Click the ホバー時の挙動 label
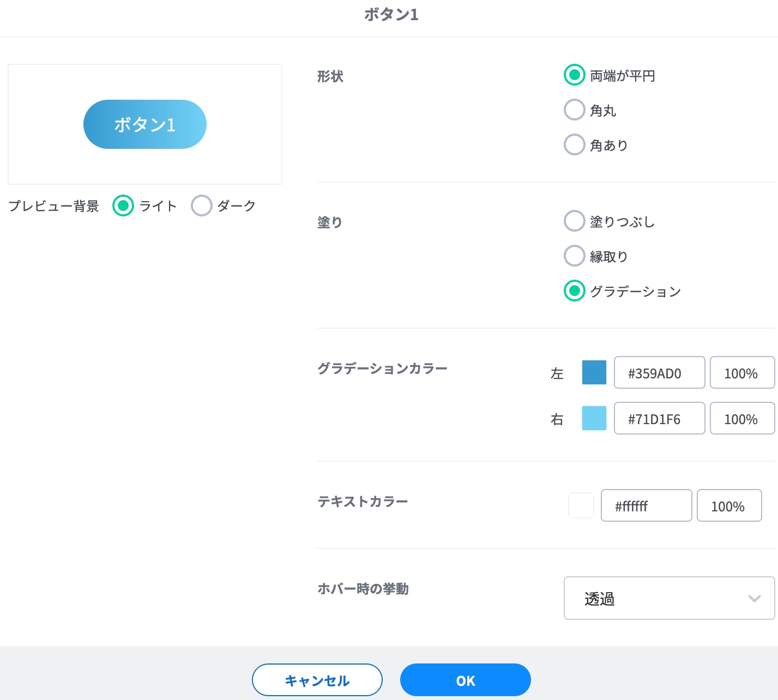The height and width of the screenshot is (700, 778). 363,589
